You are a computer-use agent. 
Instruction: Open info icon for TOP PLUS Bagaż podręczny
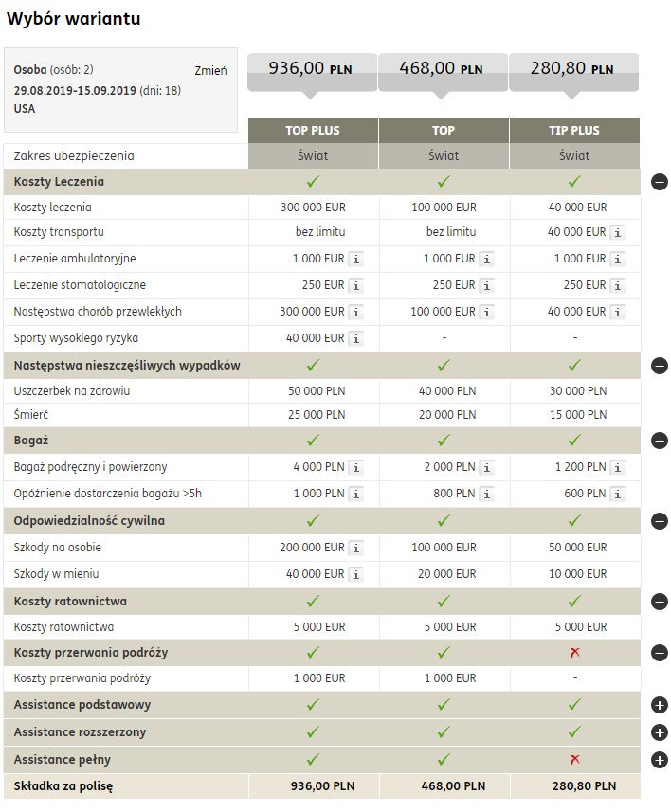point(355,468)
